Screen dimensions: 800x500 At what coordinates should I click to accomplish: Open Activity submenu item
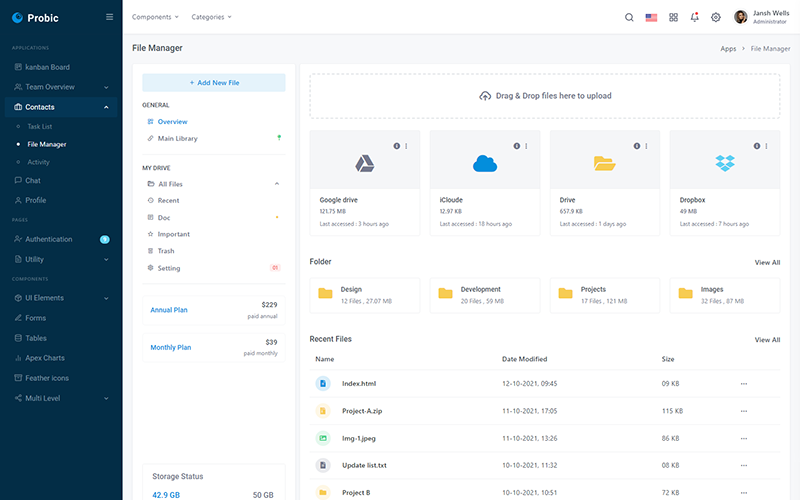(x=38, y=162)
